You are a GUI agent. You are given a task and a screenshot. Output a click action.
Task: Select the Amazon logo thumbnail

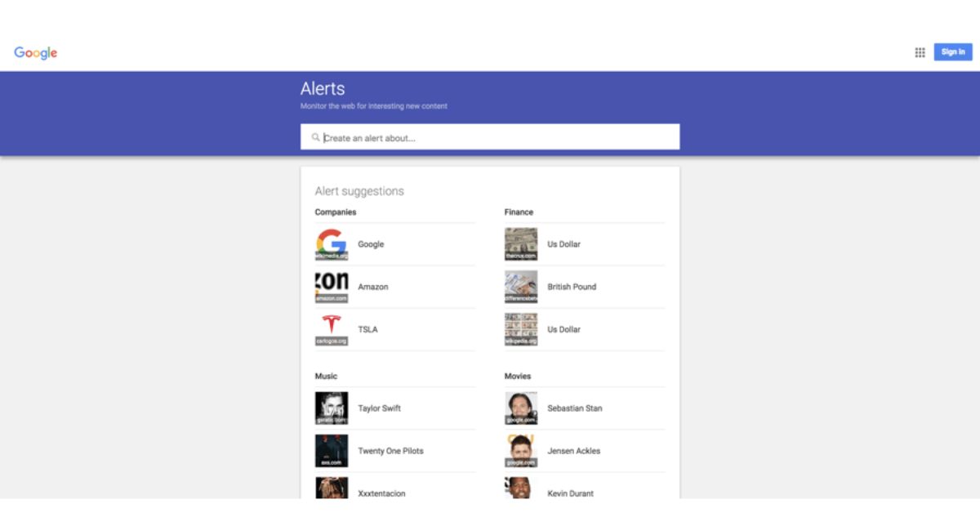tap(332, 287)
